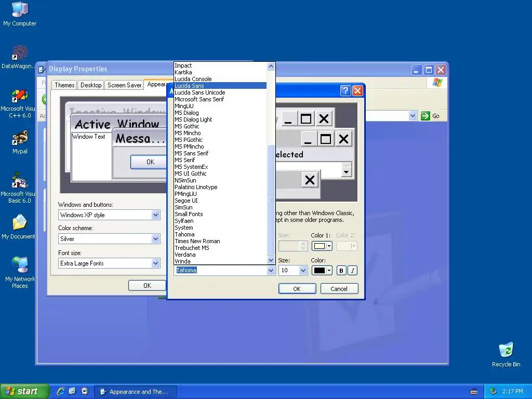Toggle the Bold font button
This screenshot has width=532, height=399.
341,270
